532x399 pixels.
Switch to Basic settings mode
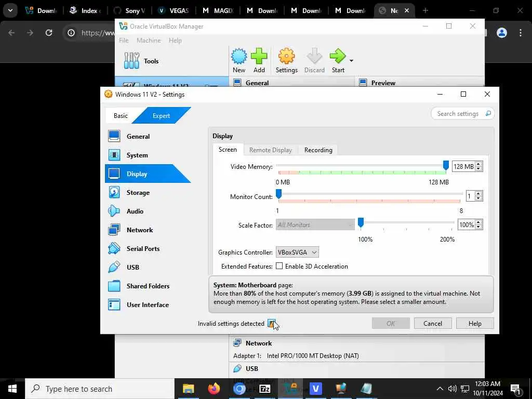[x=121, y=116]
